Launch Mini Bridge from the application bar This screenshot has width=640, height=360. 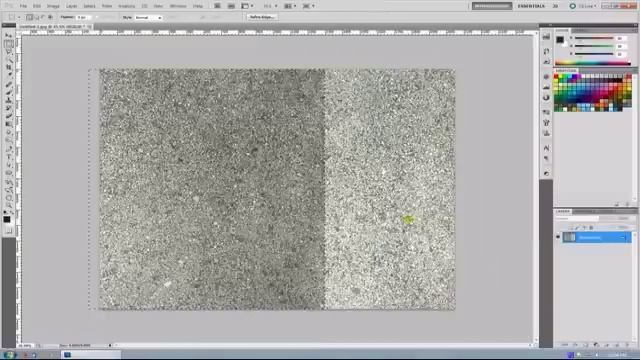[231, 6]
